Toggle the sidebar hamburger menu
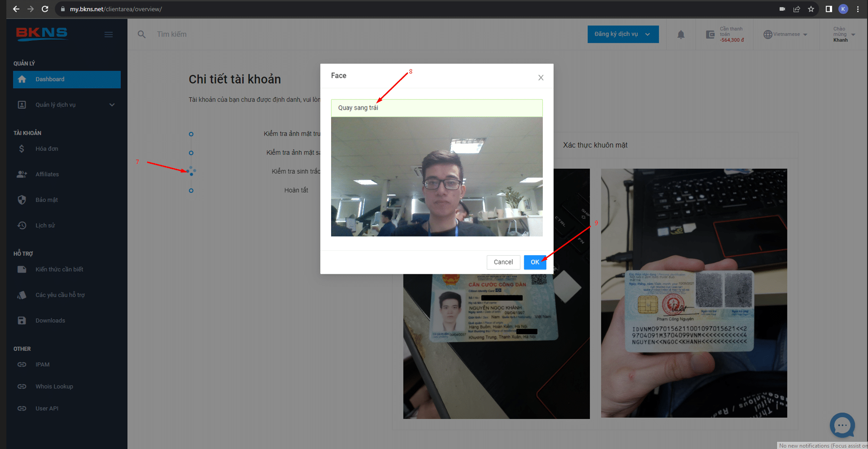The height and width of the screenshot is (449, 868). click(x=109, y=35)
